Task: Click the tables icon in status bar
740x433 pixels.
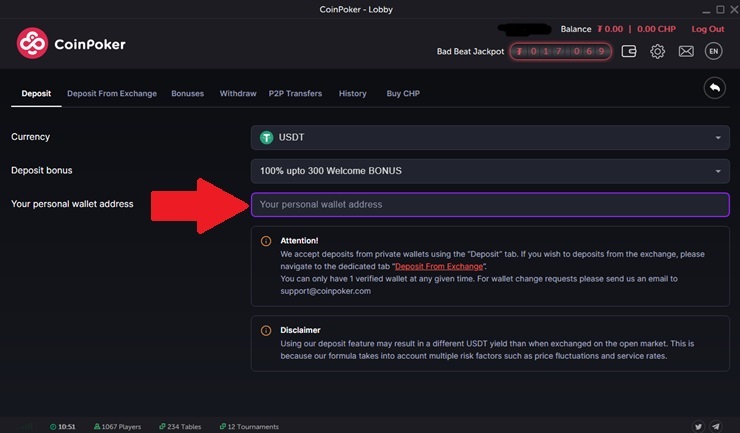Action: point(162,426)
